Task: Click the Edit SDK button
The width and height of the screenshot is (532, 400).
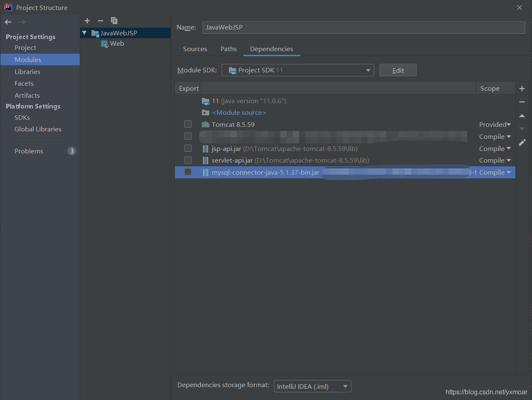Action: tap(398, 70)
